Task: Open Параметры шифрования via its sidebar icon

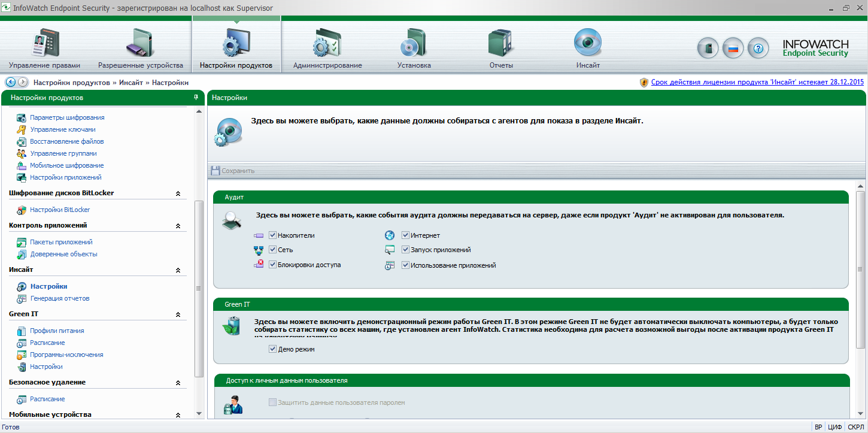Action: 22,118
